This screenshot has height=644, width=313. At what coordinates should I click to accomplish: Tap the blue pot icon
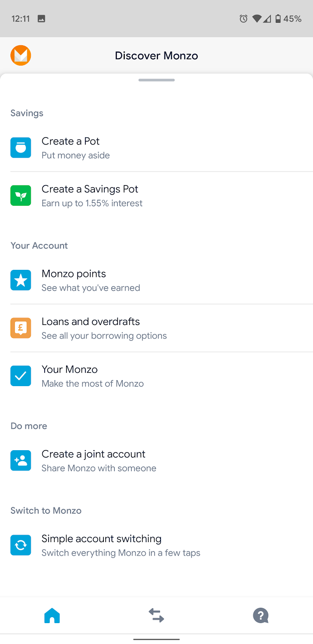20,148
